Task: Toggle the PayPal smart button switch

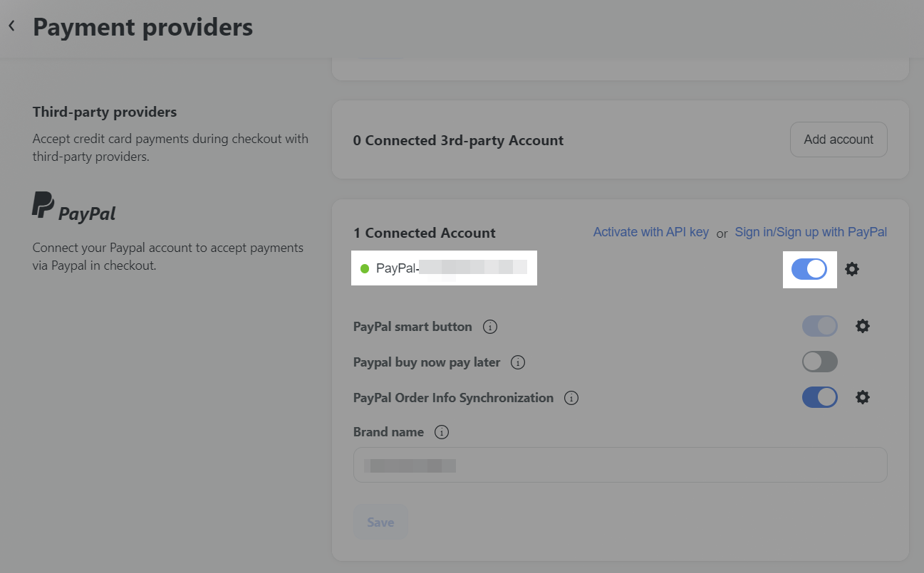Action: tap(819, 326)
